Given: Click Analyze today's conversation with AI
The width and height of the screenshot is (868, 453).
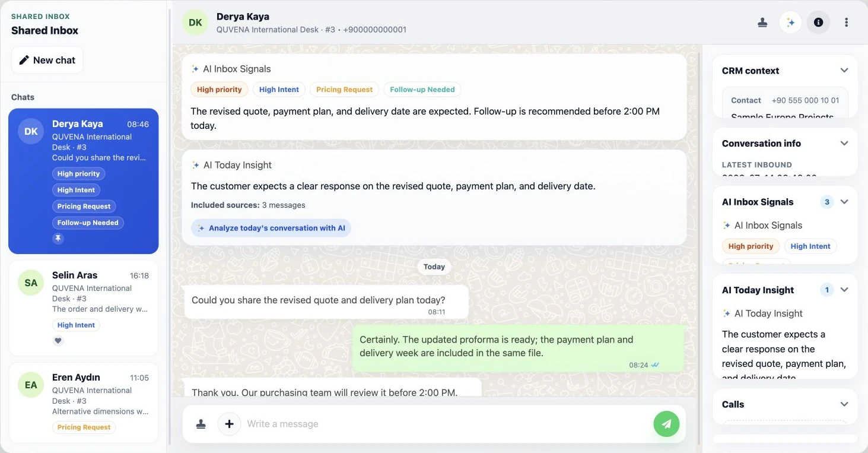Looking at the screenshot, I should pyautogui.click(x=271, y=228).
